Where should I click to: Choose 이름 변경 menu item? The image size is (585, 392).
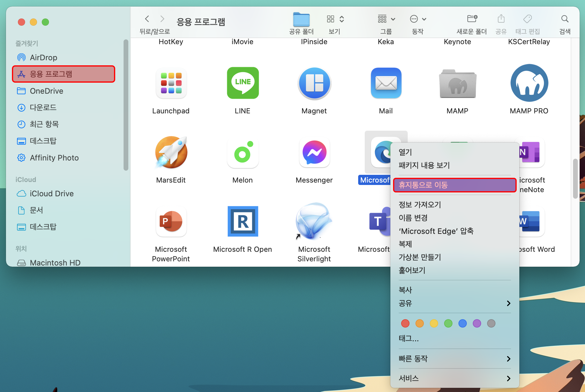pos(455,218)
